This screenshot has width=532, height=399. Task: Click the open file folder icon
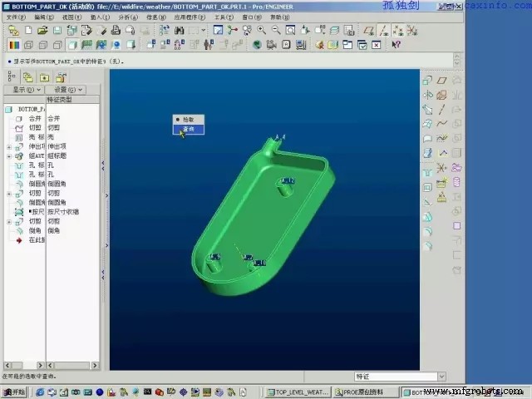coord(42,31)
